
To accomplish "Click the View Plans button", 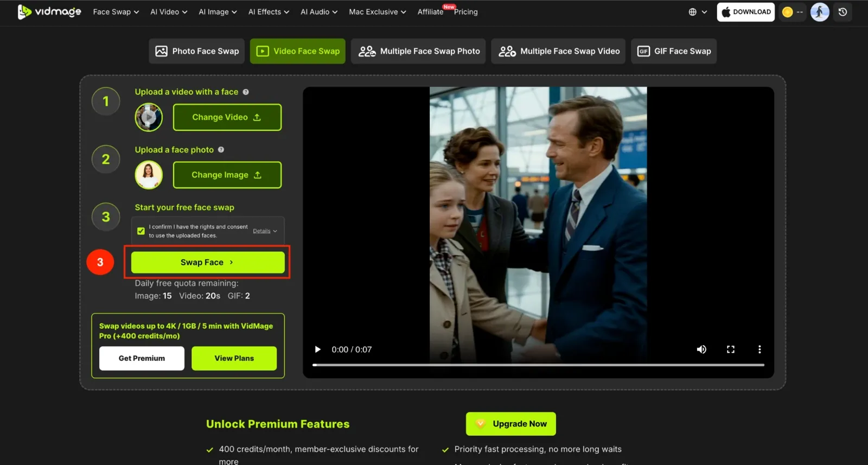I will click(x=234, y=358).
